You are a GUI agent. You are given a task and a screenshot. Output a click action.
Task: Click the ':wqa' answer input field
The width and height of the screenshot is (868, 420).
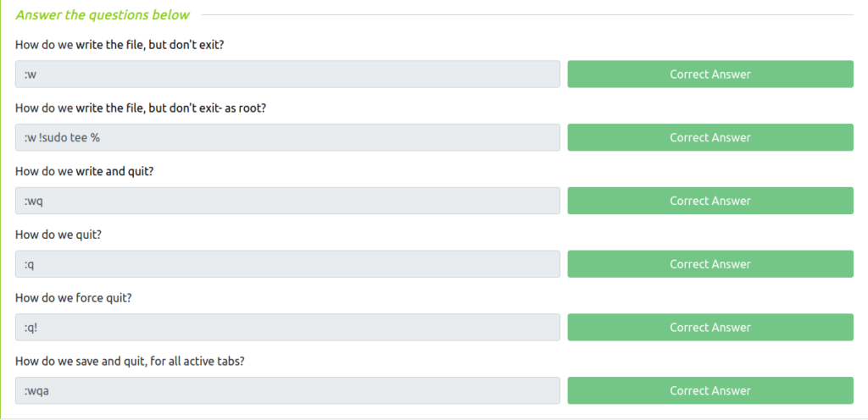[x=287, y=390]
